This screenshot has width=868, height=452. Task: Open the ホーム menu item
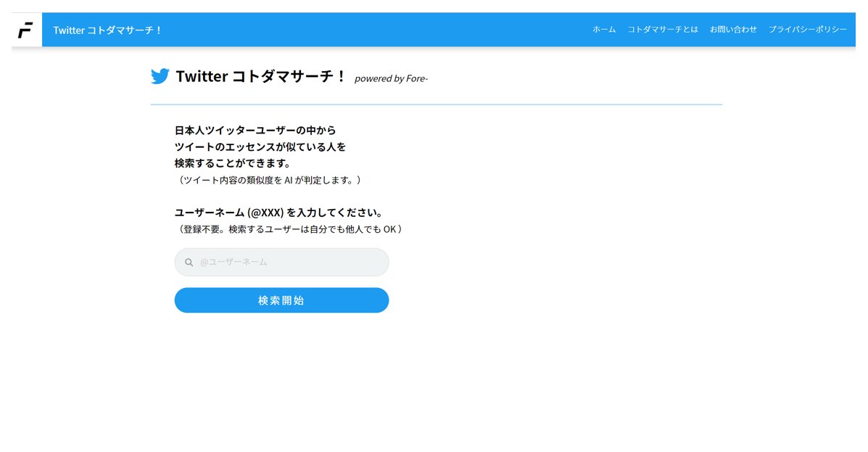[604, 29]
